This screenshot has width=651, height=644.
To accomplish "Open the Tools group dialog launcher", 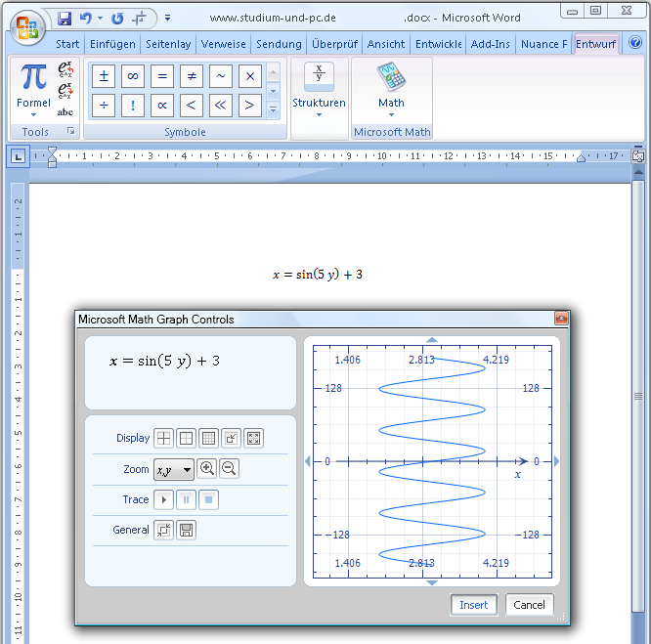I will [71, 131].
